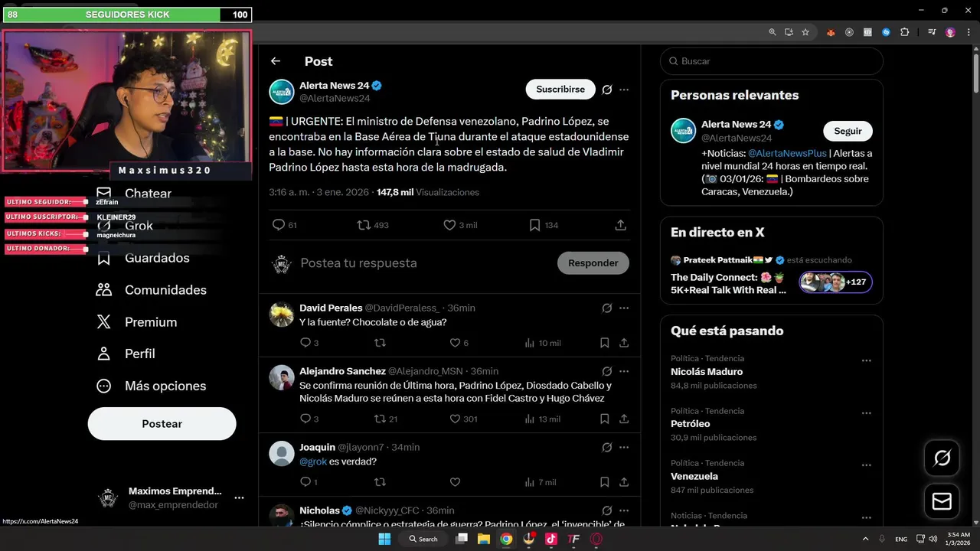Like the main post with 3 mil likes
The width and height of the screenshot is (980, 551).
point(449,225)
